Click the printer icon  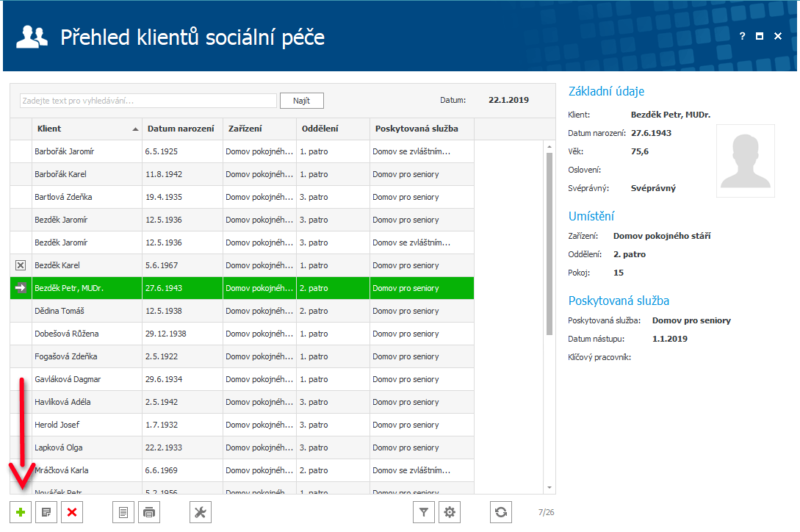pyautogui.click(x=149, y=512)
